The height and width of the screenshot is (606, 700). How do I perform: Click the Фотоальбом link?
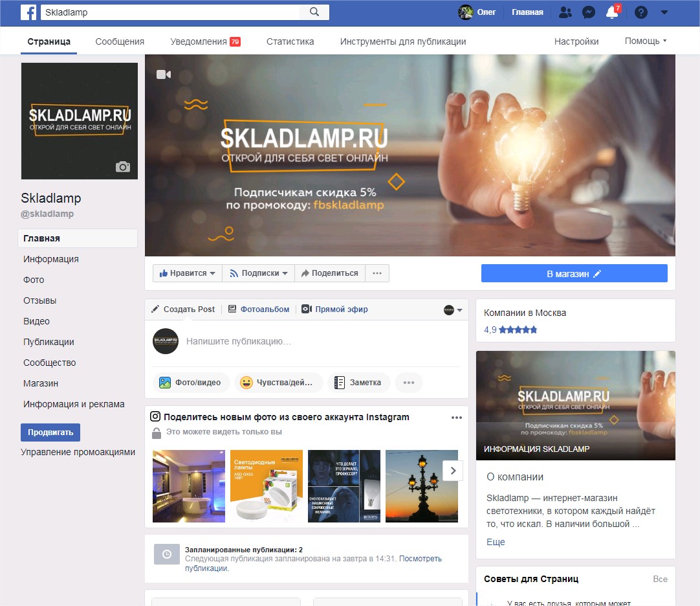click(x=259, y=309)
